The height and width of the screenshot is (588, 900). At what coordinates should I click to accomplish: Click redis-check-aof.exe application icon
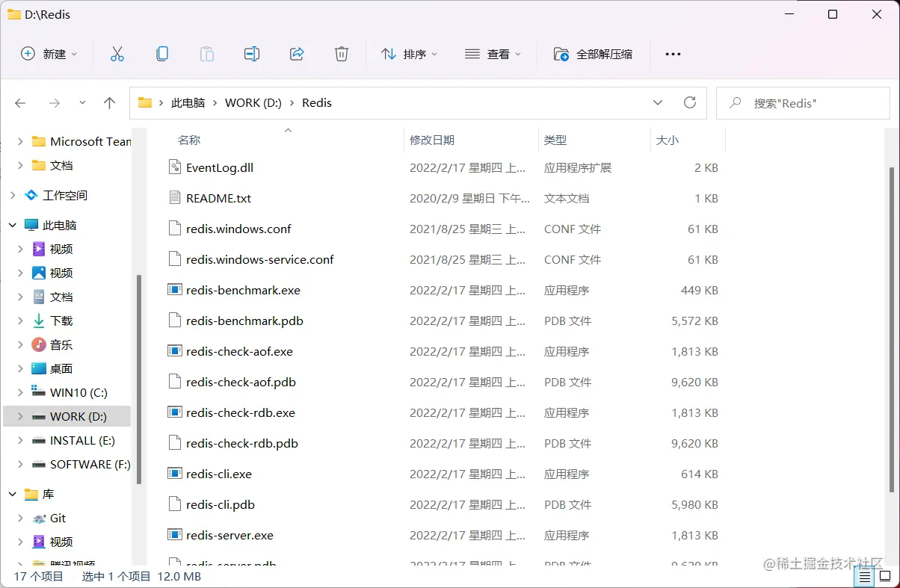click(x=174, y=351)
